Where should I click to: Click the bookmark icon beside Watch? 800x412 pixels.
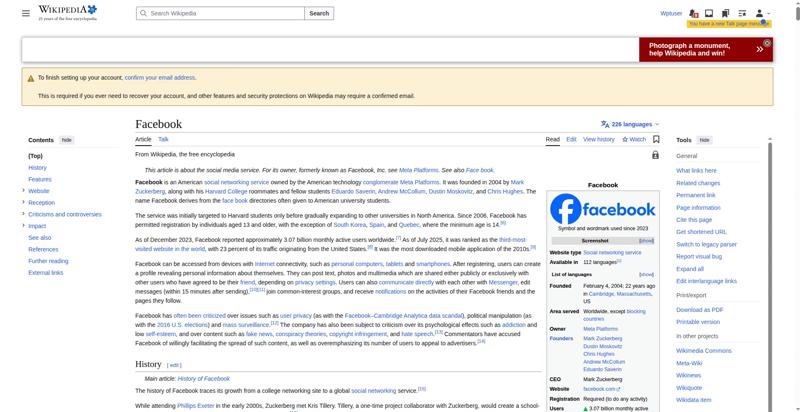[x=656, y=139]
